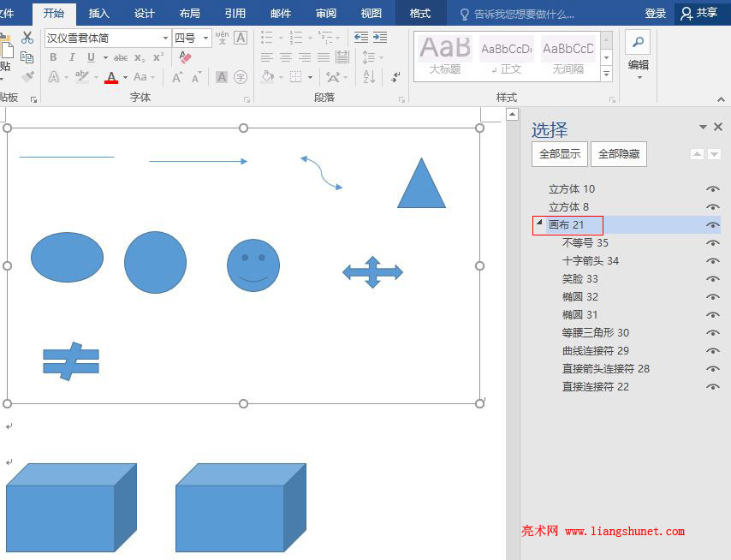Open the font size dropdown

205,38
